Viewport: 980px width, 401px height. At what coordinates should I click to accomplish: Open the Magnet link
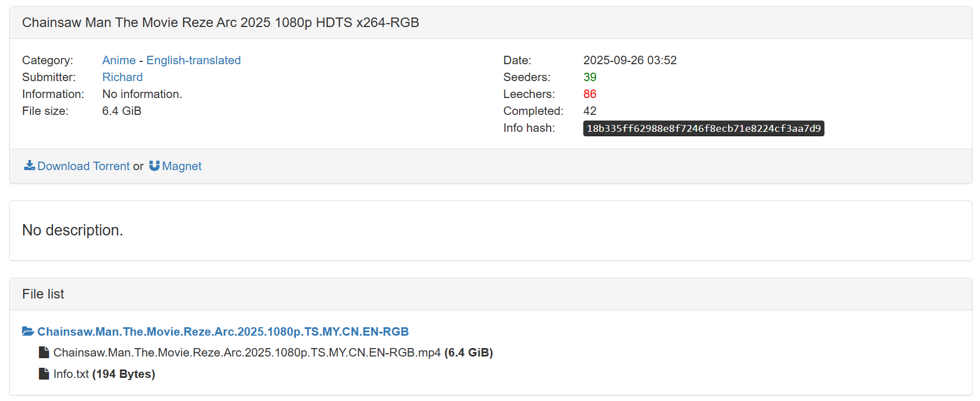pos(181,166)
